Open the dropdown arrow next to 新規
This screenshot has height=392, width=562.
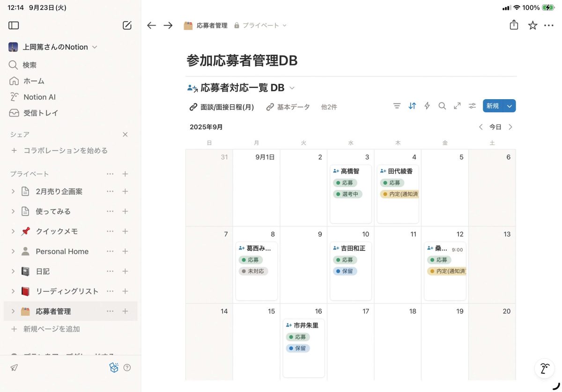(510, 106)
